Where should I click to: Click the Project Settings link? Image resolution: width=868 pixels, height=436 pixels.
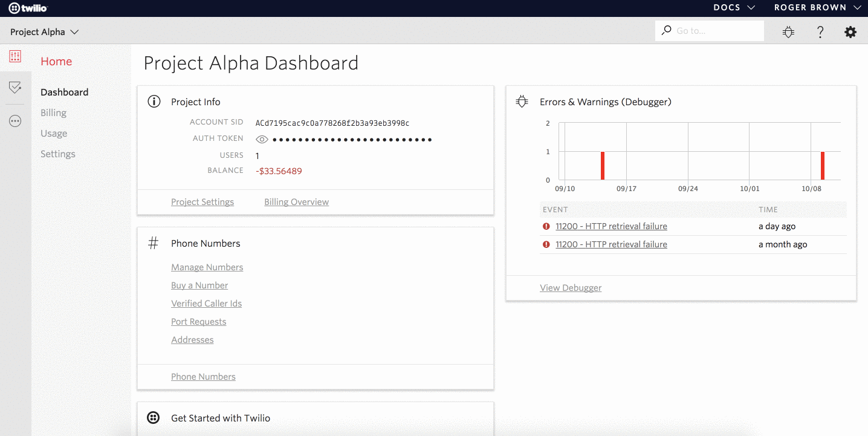coord(202,202)
